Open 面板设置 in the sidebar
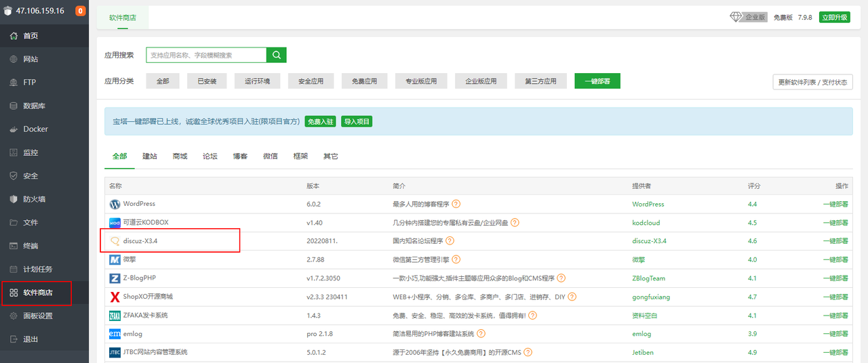The width and height of the screenshot is (868, 363). pyautogui.click(x=44, y=316)
